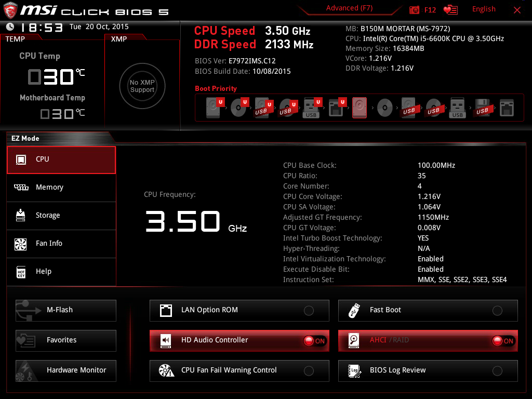Image resolution: width=532 pixels, height=399 pixels.
Task: Open the Favorites button at bottom left
Action: [66, 341]
